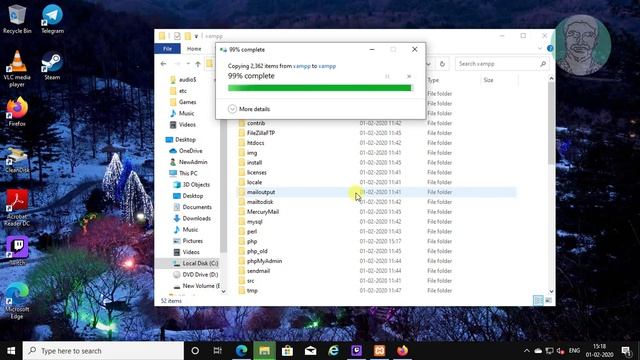The image size is (640, 360).
Task: Go back in File Explorer
Action: pos(163,64)
